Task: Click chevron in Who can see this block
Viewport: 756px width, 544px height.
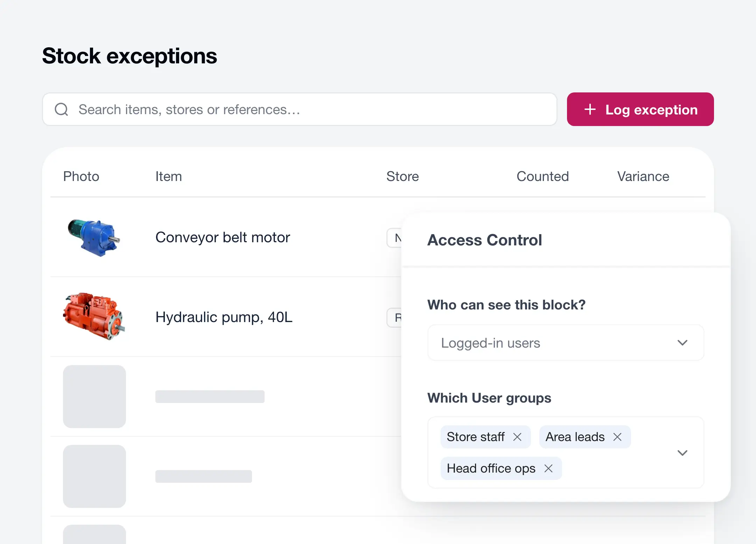Action: pyautogui.click(x=682, y=343)
